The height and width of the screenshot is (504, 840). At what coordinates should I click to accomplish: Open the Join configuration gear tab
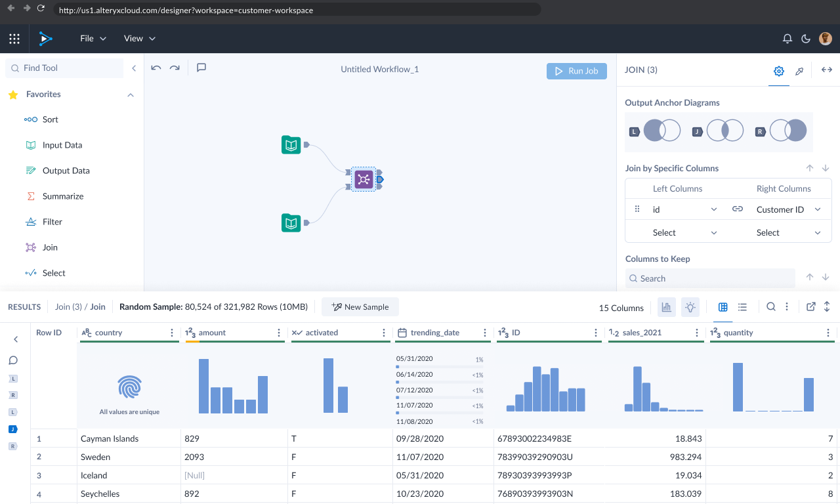tap(779, 71)
